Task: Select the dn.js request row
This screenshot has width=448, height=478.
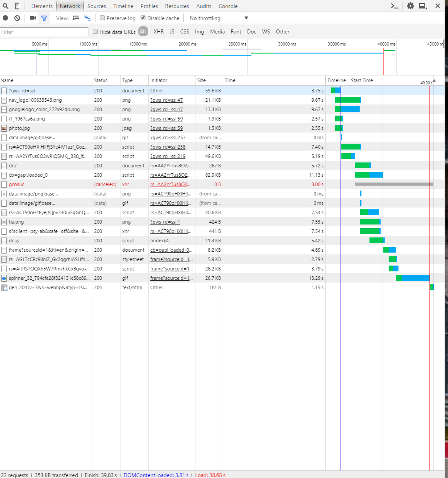Action: pos(222,241)
